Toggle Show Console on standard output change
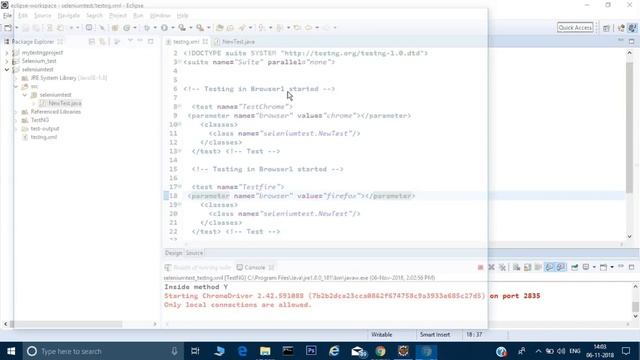This screenshot has height=360, width=640. coord(549,267)
